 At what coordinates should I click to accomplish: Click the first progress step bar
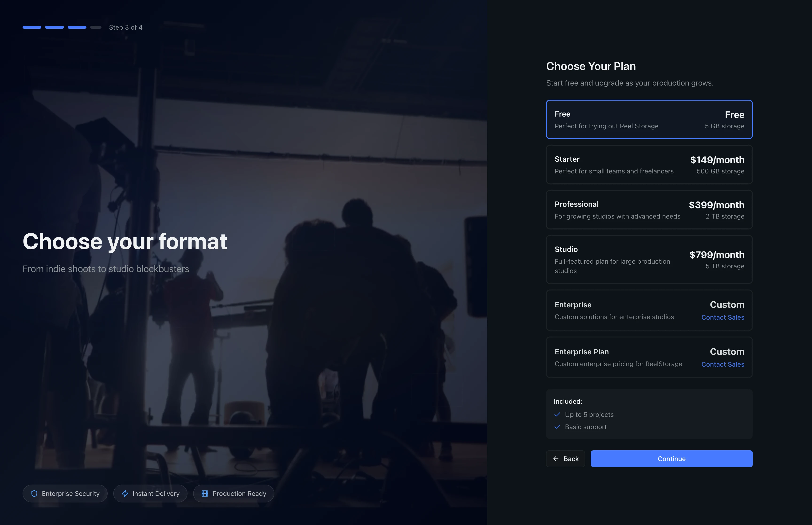[32, 27]
